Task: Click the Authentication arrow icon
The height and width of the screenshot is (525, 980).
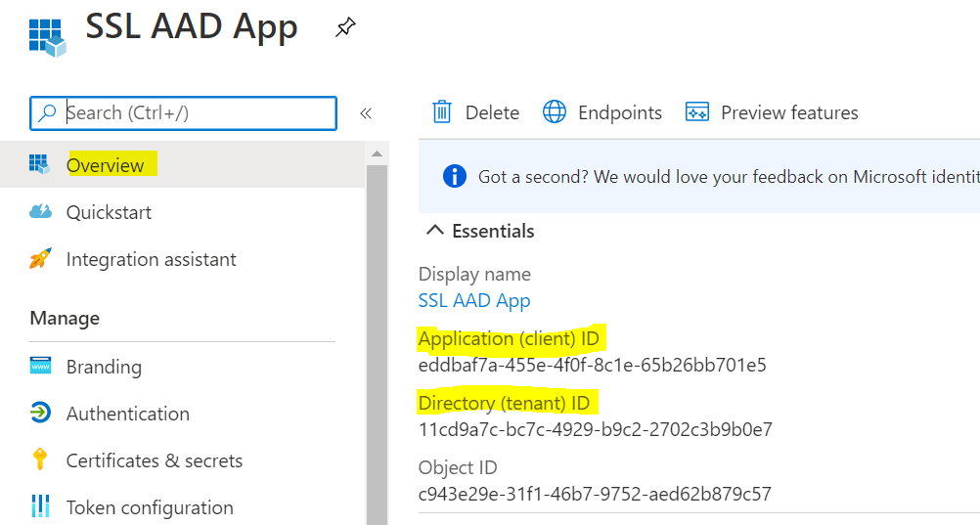Action: (41, 413)
